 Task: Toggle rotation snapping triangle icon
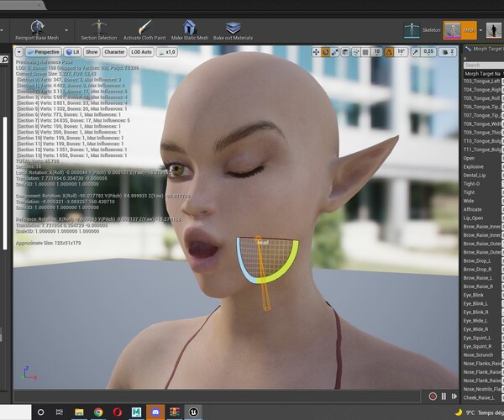pos(389,52)
